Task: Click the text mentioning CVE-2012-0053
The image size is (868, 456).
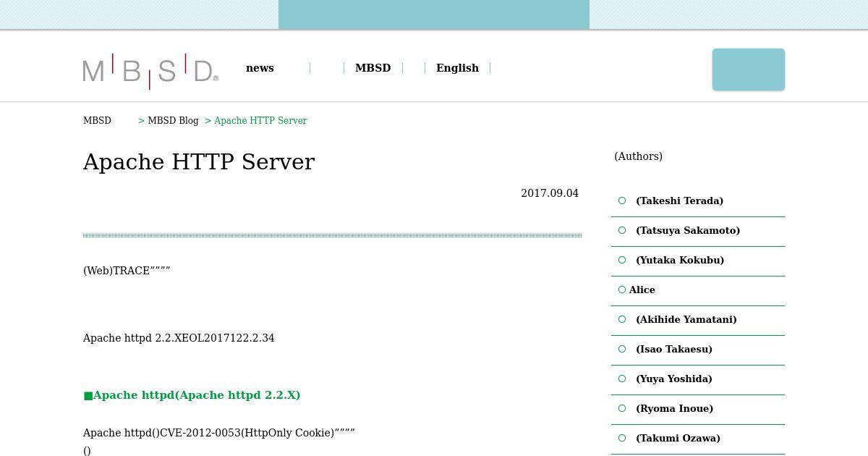Action: click(x=219, y=433)
